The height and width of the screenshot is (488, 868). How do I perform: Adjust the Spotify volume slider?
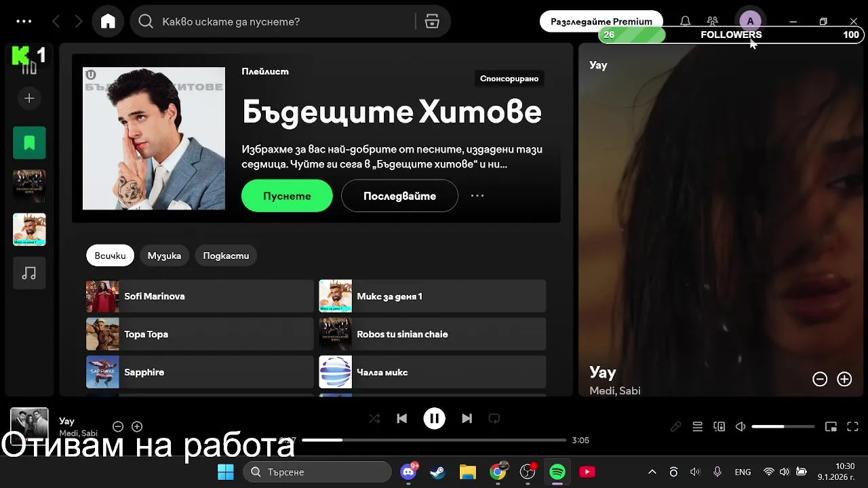click(783, 426)
